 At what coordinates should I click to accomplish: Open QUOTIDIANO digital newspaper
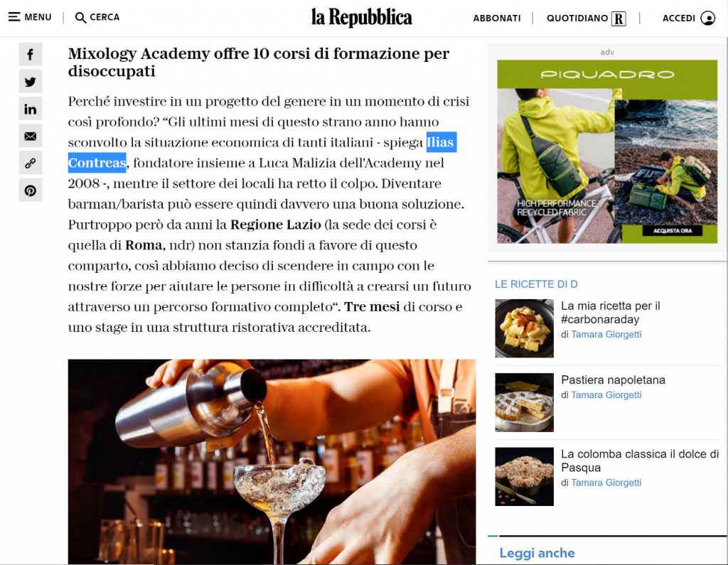[577, 18]
